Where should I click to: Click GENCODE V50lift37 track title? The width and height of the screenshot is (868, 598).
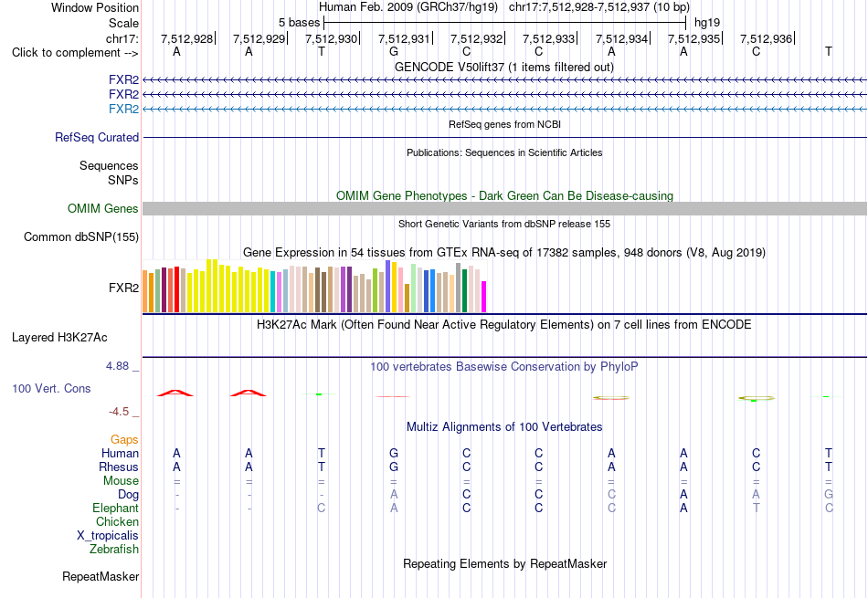[504, 67]
